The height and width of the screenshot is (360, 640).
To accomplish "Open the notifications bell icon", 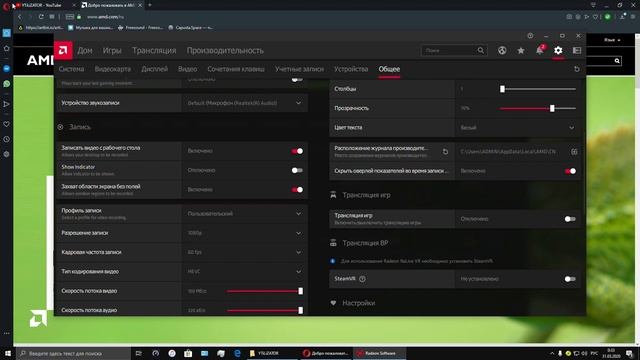I will tap(540, 50).
